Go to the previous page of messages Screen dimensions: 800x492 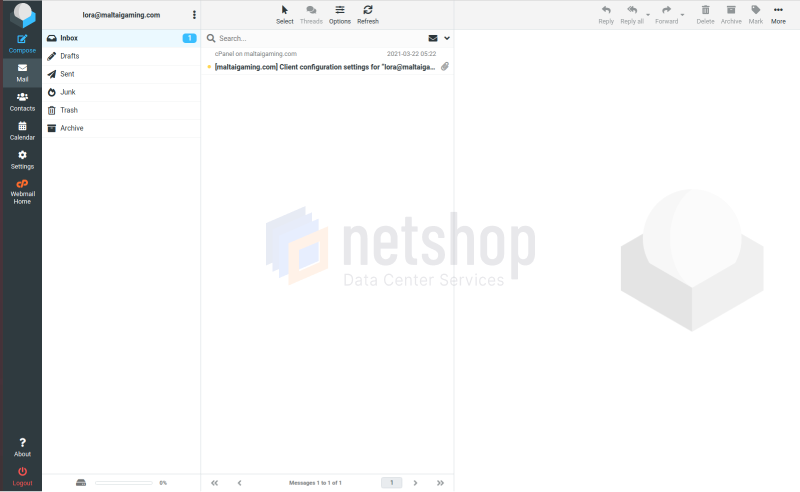click(x=239, y=483)
